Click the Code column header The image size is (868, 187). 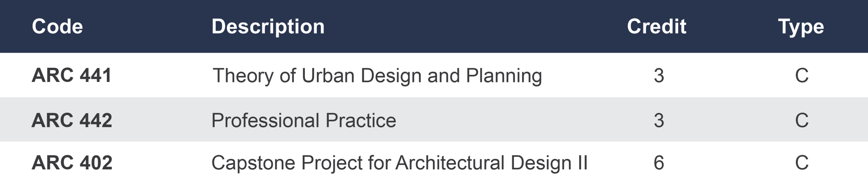pos(57,26)
